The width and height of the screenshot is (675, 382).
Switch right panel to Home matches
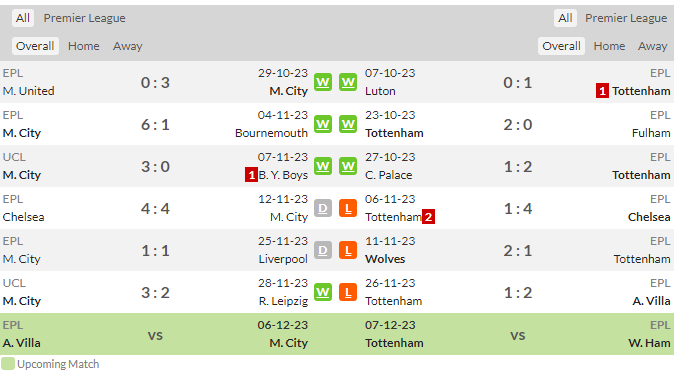[609, 46]
